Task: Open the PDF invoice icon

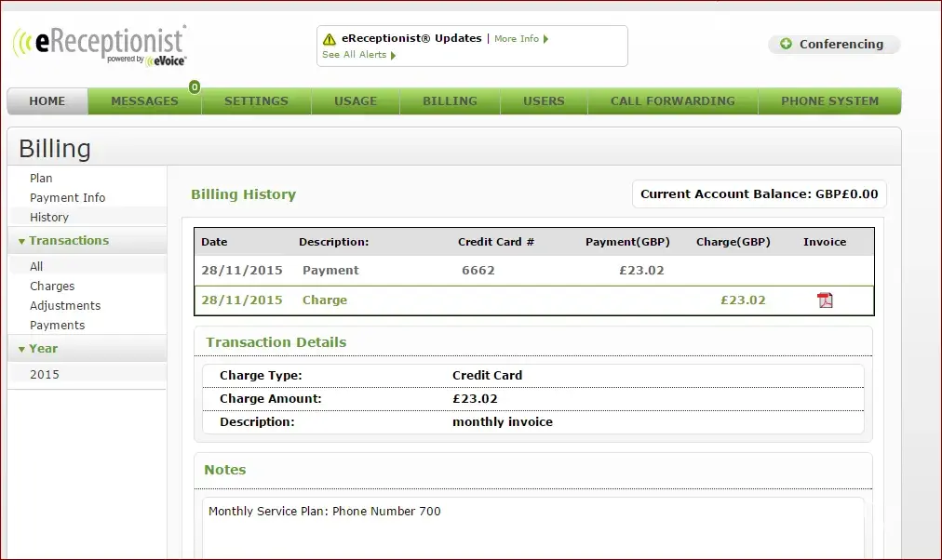Action: tap(825, 300)
